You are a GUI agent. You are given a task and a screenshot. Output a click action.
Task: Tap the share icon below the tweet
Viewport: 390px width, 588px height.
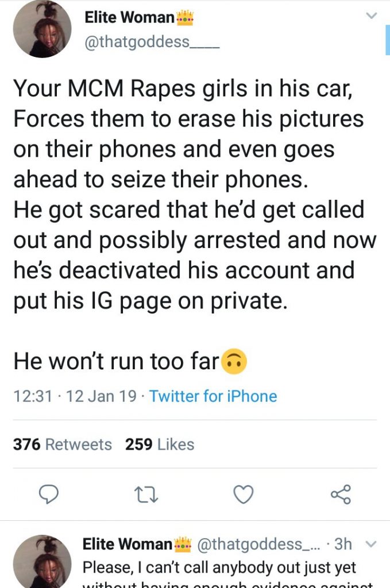[341, 494]
